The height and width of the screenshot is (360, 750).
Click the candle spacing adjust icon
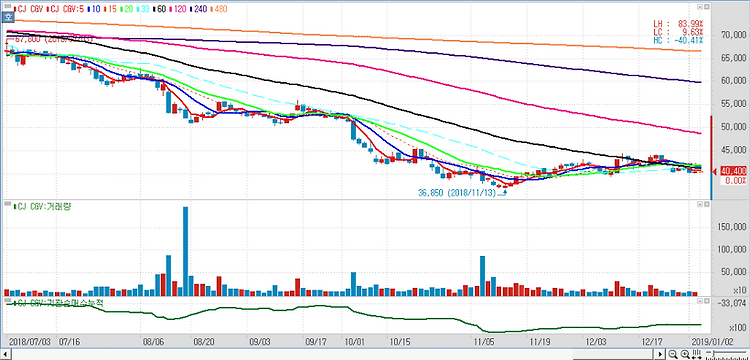click(696, 354)
